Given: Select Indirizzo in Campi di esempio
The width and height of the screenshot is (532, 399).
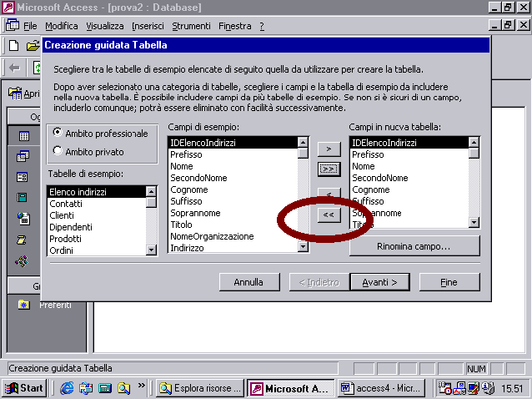Looking at the screenshot, I should [x=233, y=248].
